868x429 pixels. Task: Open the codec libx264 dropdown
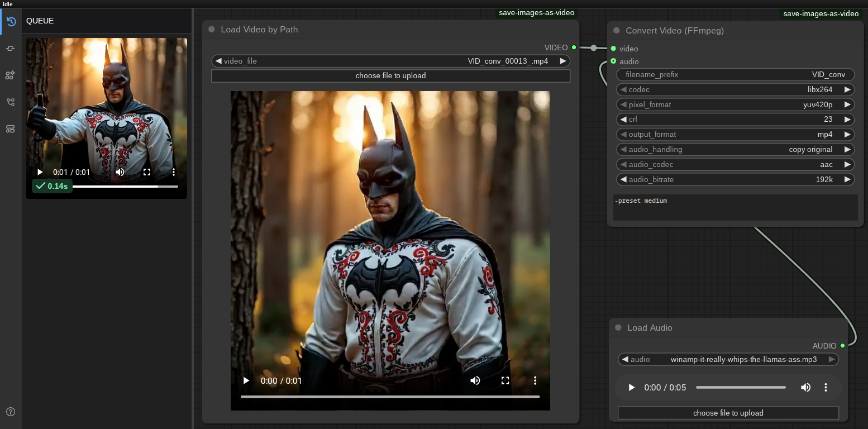[x=736, y=89]
